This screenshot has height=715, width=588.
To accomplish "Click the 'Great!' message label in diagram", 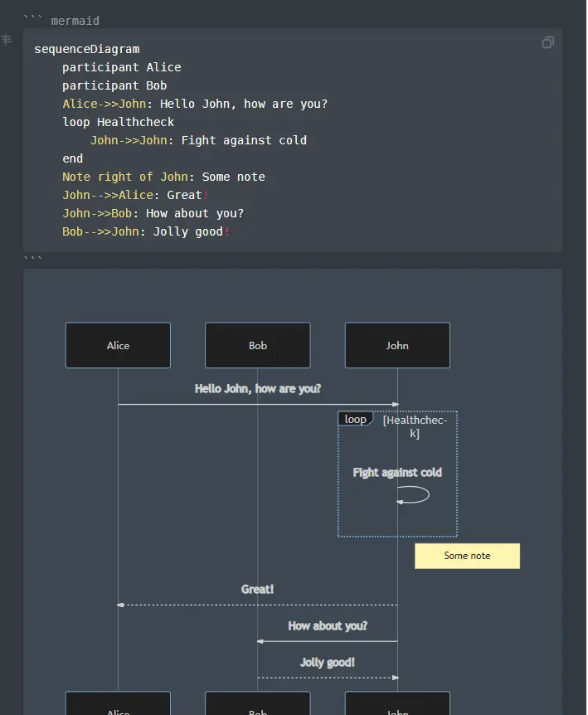I will click(x=258, y=589).
